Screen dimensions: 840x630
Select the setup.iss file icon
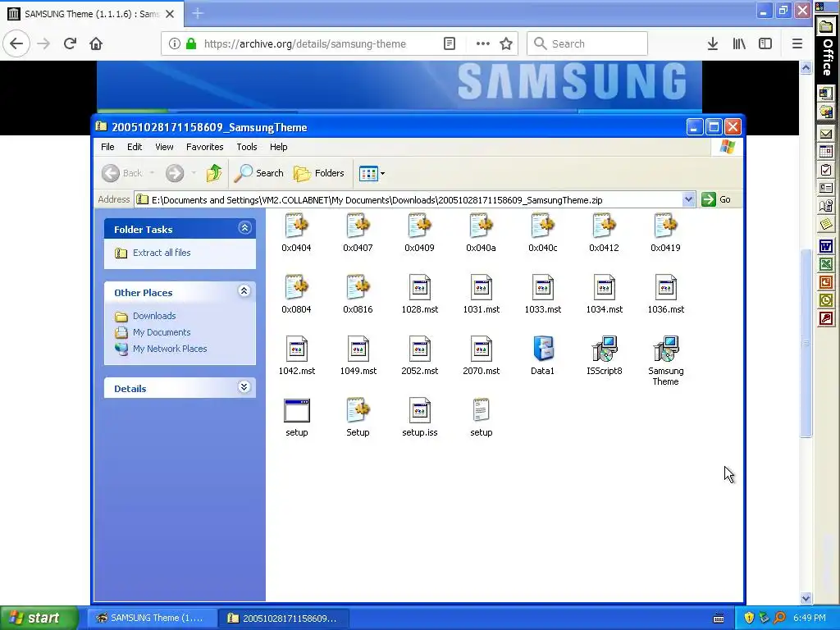(419, 410)
